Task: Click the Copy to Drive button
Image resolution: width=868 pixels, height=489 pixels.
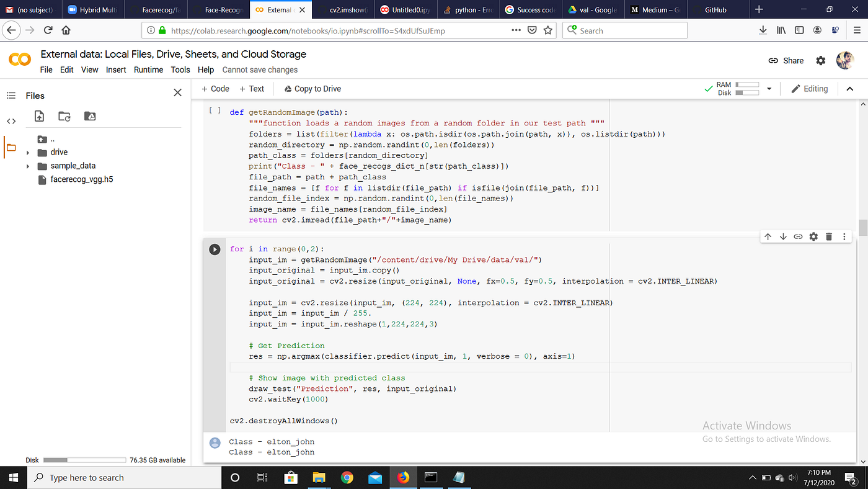Action: tap(312, 88)
